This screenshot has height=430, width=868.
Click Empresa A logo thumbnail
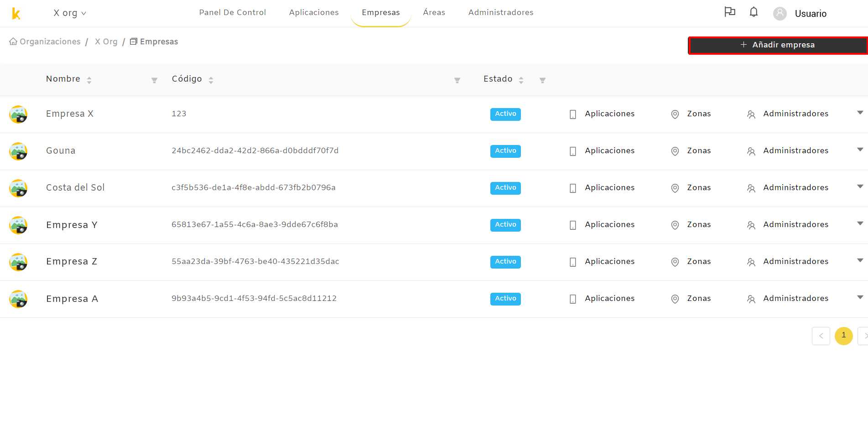(18, 299)
